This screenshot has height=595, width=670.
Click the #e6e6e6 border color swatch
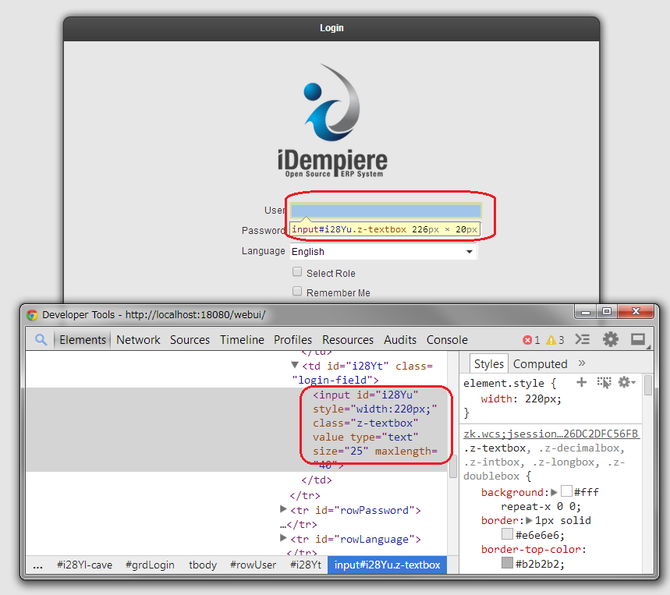pos(507,534)
